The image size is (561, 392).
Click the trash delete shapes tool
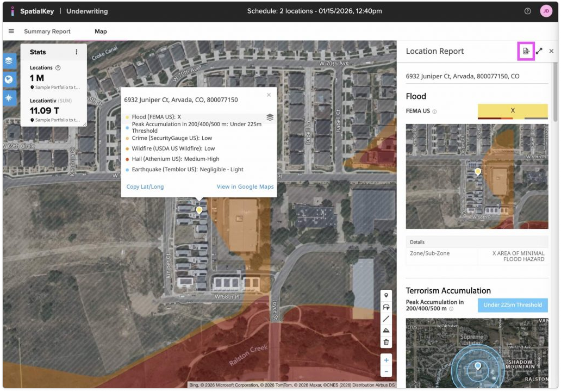tap(387, 342)
